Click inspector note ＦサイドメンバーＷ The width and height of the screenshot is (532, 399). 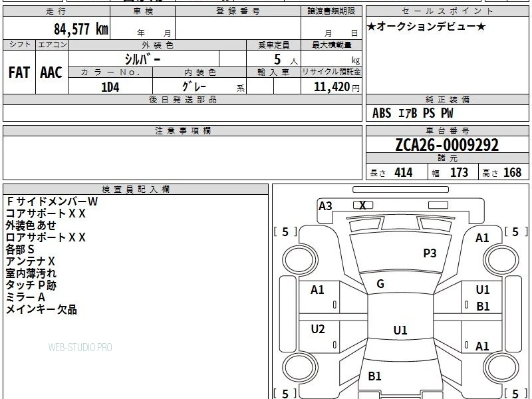(x=52, y=201)
